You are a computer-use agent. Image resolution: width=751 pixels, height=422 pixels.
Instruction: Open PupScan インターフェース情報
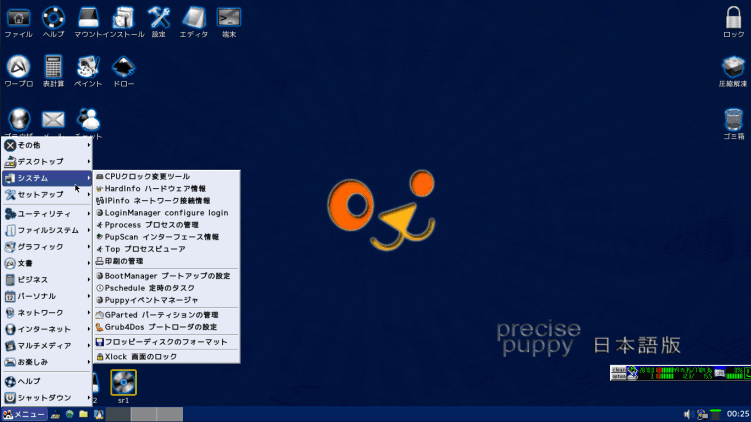click(x=167, y=237)
